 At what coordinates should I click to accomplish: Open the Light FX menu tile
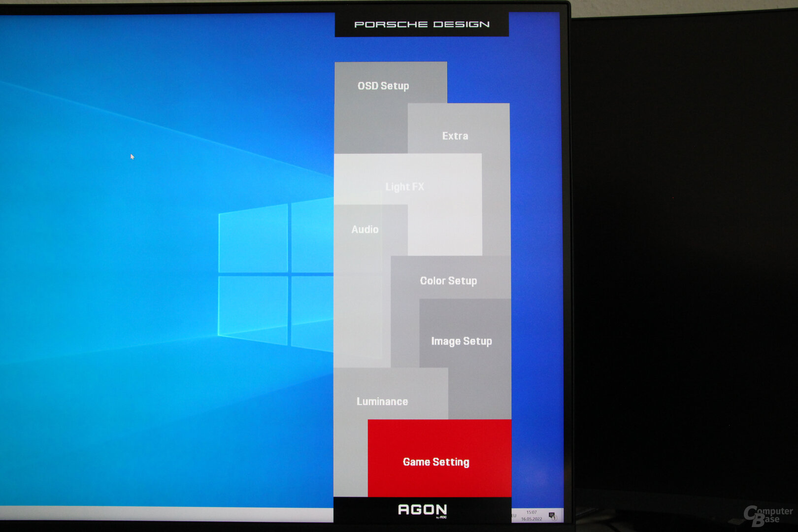[405, 187]
